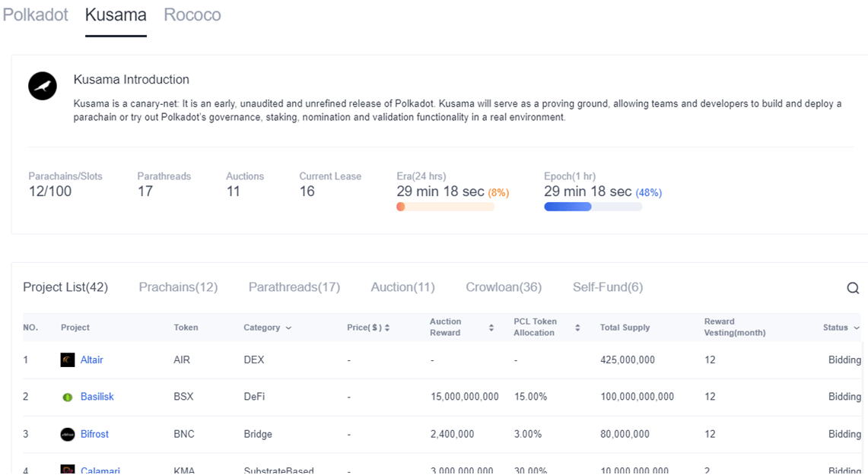
Task: View the Auction(11) tab
Action: click(x=403, y=287)
